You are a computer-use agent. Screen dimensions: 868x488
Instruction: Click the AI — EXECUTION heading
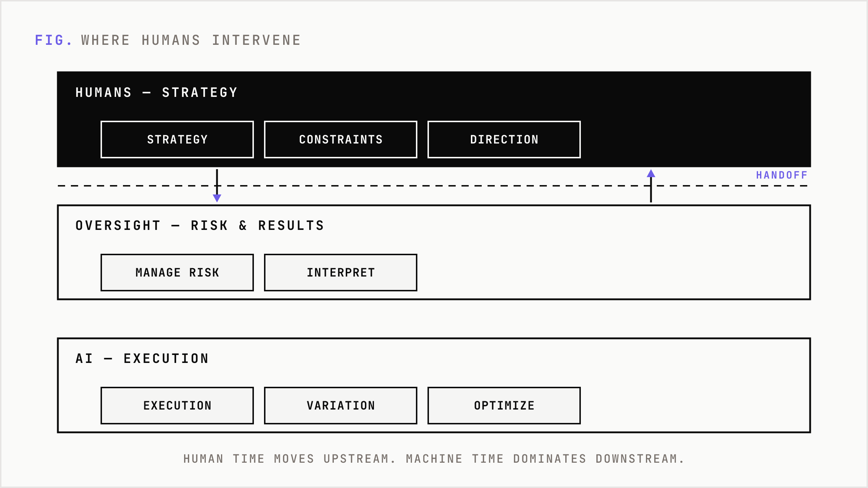[x=142, y=359]
